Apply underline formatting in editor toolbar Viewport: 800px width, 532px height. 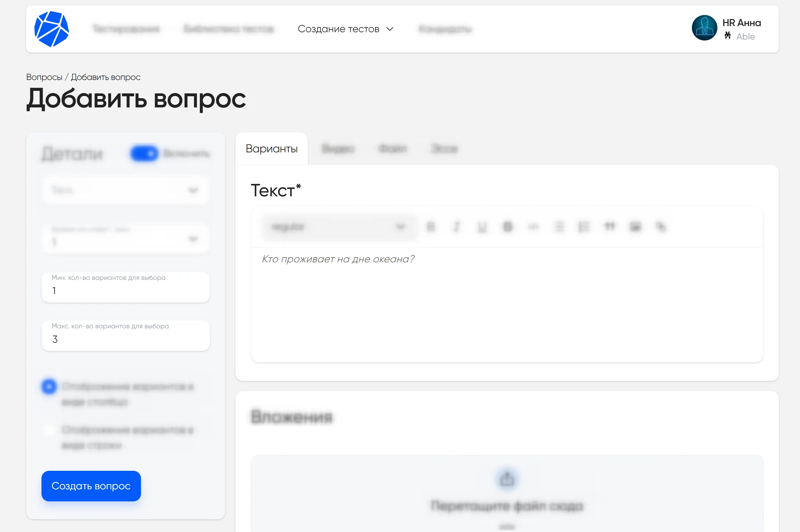(x=482, y=227)
